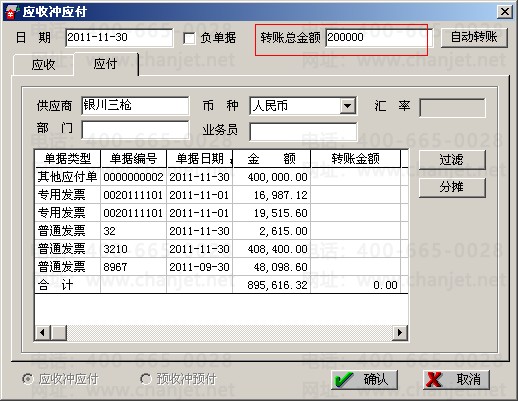Click the 单据类型 column header

tap(68, 159)
